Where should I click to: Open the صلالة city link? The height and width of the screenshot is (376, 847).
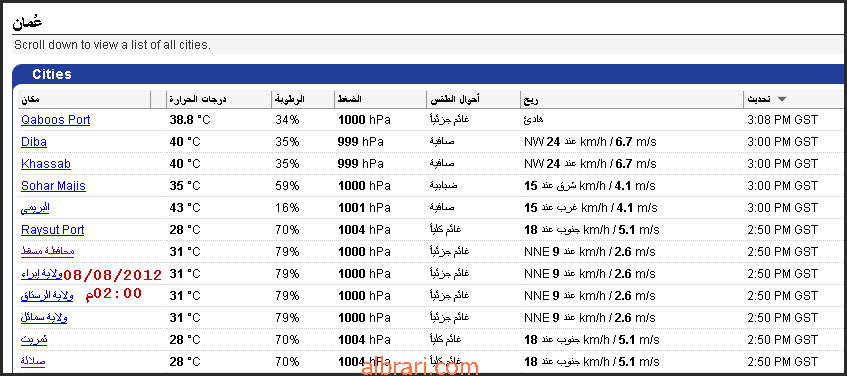[33, 361]
